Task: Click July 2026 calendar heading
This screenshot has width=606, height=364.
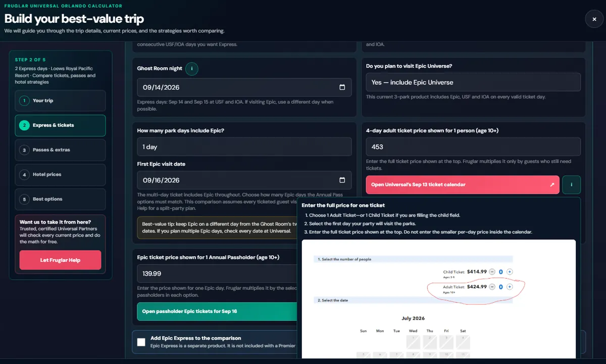Action: point(413,319)
